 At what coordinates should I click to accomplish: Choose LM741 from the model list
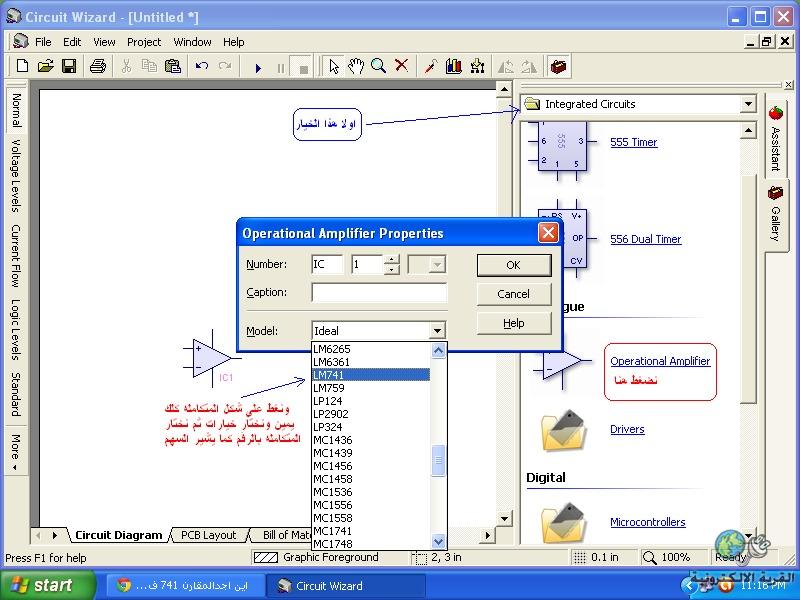[x=371, y=375]
